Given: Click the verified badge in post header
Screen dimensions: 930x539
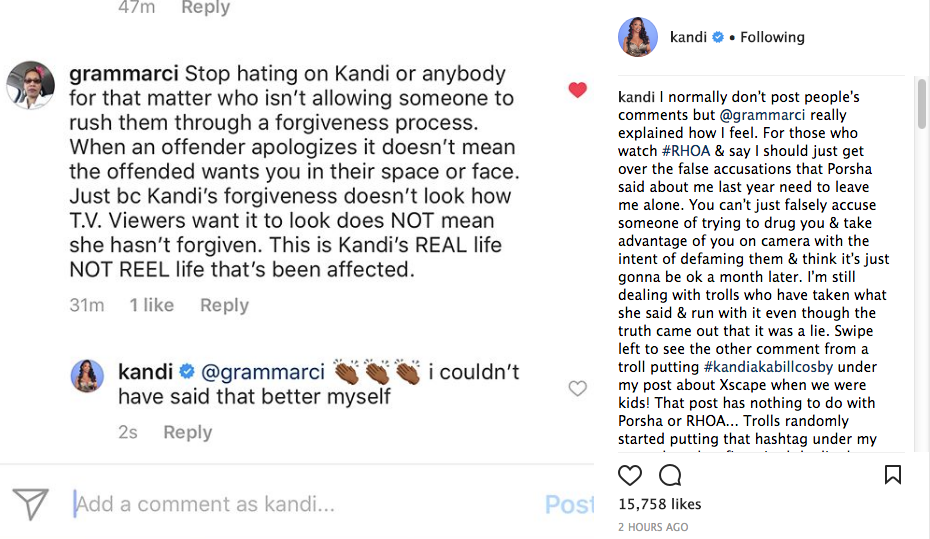Looking at the screenshot, I should click(717, 37).
